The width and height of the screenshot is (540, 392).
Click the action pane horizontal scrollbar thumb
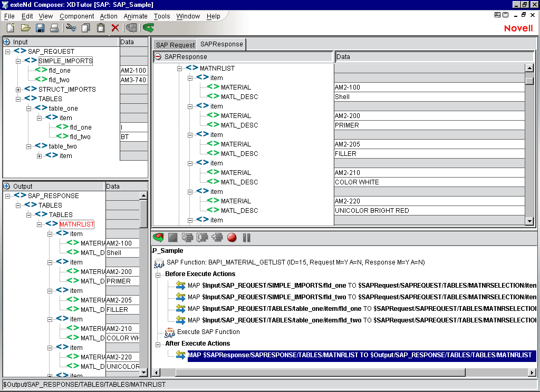320,373
